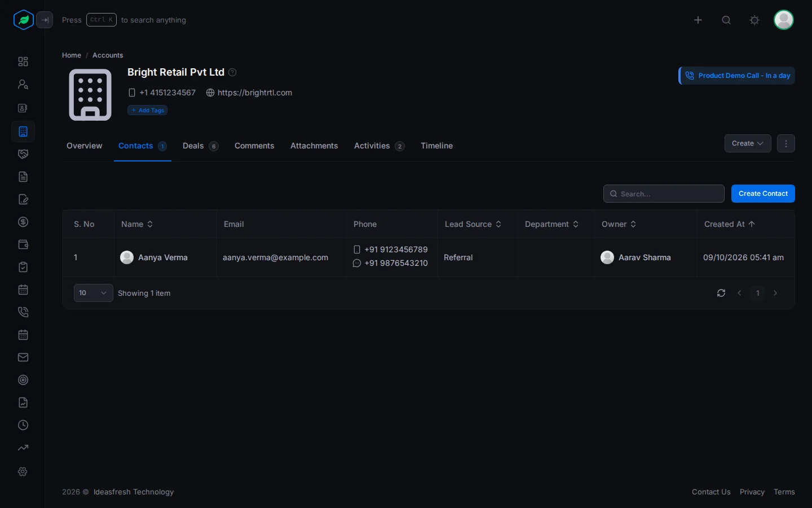Screen dimensions: 812x508
Task: Open the document lines icon in sidebar
Action: 23,177
